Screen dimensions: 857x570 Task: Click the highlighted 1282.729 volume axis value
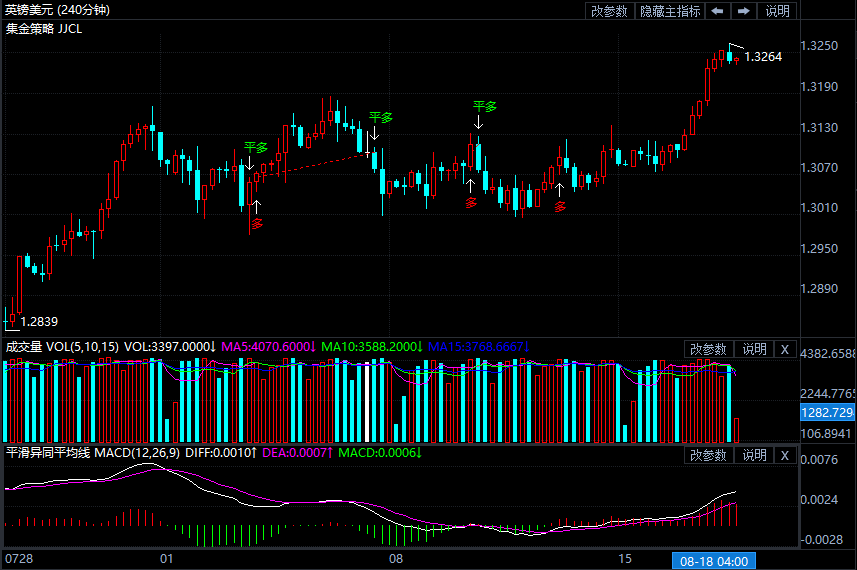tap(827, 413)
